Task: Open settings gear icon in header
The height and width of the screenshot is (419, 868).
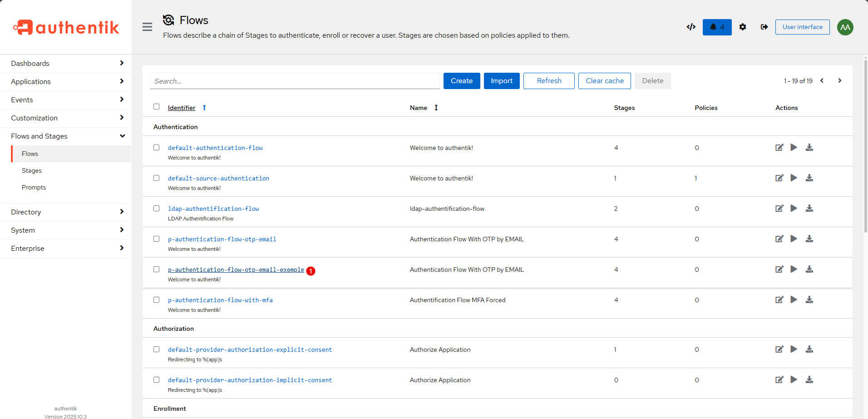Action: (x=743, y=27)
